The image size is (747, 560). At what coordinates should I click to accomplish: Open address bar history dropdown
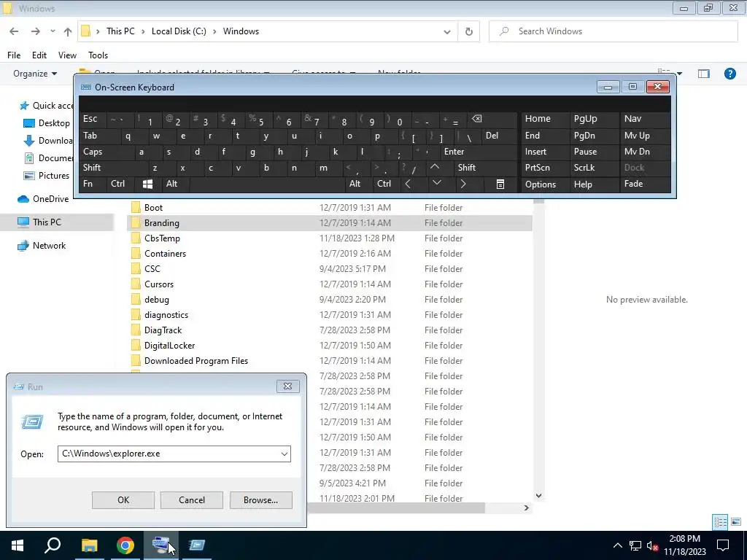pyautogui.click(x=447, y=31)
